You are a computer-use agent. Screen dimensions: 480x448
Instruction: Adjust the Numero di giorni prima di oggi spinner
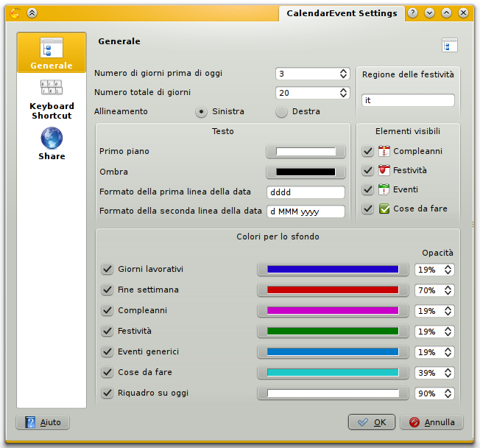click(x=313, y=74)
